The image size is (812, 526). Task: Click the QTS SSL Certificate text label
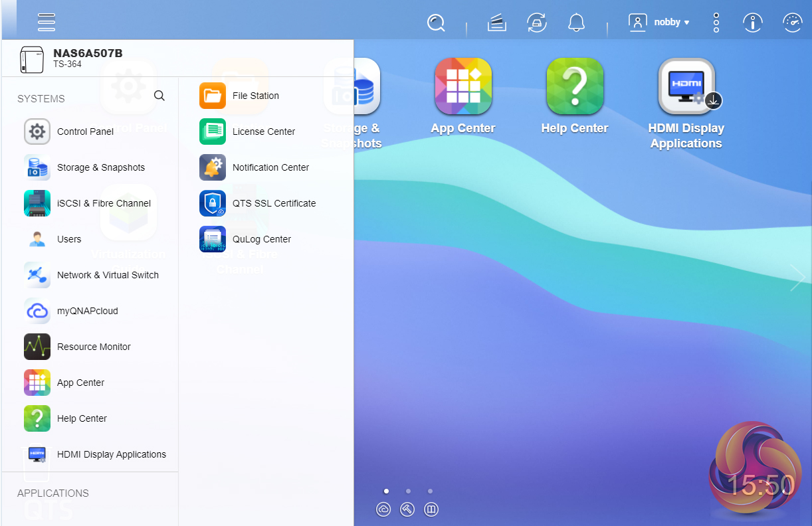pos(274,203)
